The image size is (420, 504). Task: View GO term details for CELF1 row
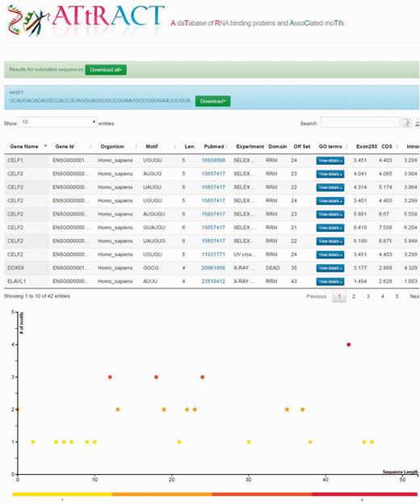[x=330, y=161]
